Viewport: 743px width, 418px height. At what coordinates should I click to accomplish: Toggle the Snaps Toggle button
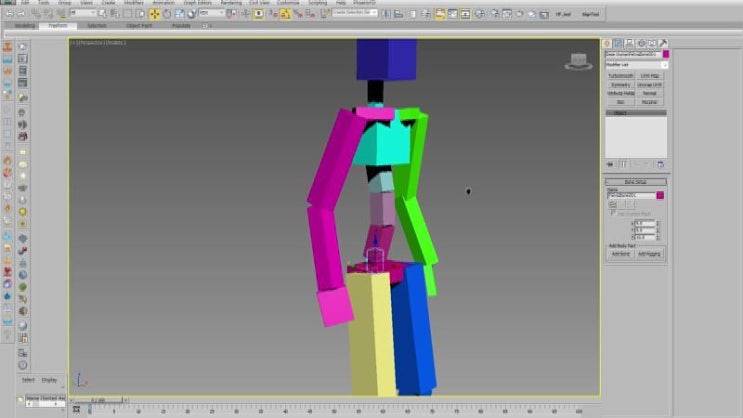pos(272,14)
